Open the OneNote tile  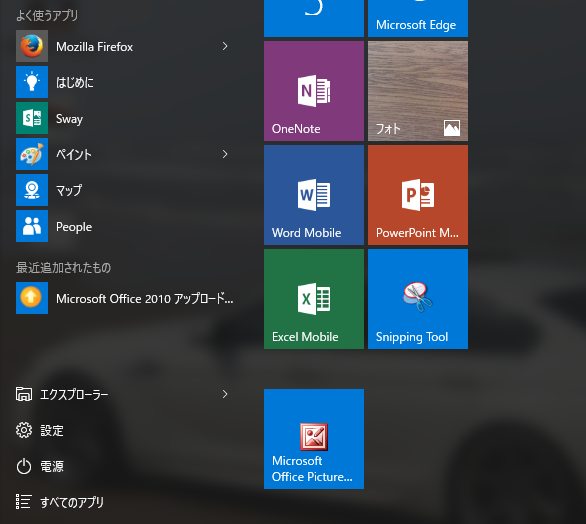[314, 91]
